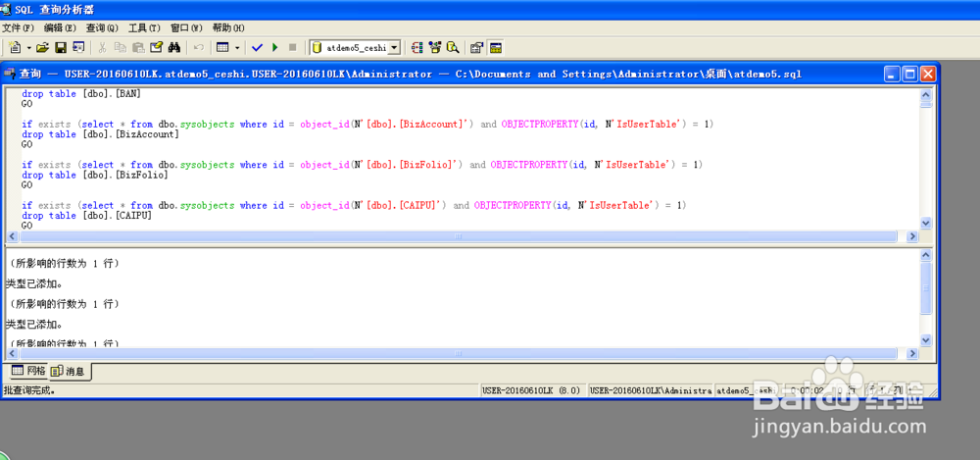Click editor horizontal scrollbar left arrow
Viewport: 980px width, 460px height.
[11, 236]
